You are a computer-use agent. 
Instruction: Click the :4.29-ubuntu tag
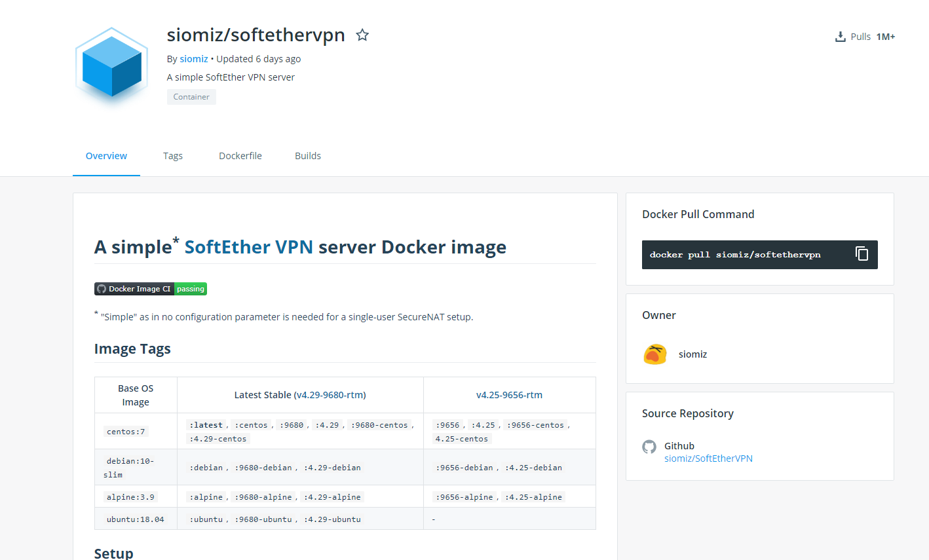(x=332, y=519)
